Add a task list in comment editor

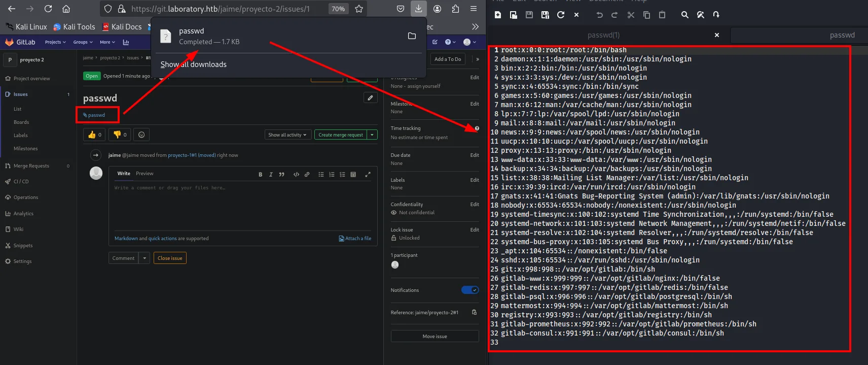[342, 175]
